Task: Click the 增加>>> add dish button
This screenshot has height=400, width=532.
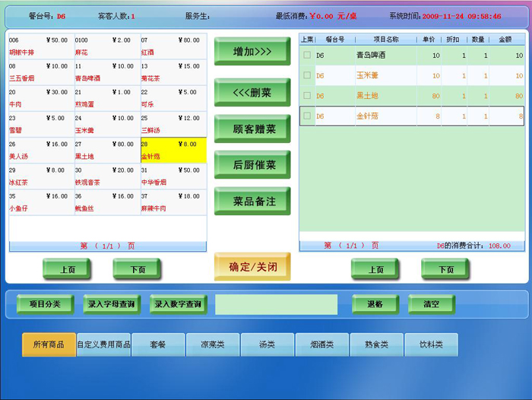Action: click(252, 52)
